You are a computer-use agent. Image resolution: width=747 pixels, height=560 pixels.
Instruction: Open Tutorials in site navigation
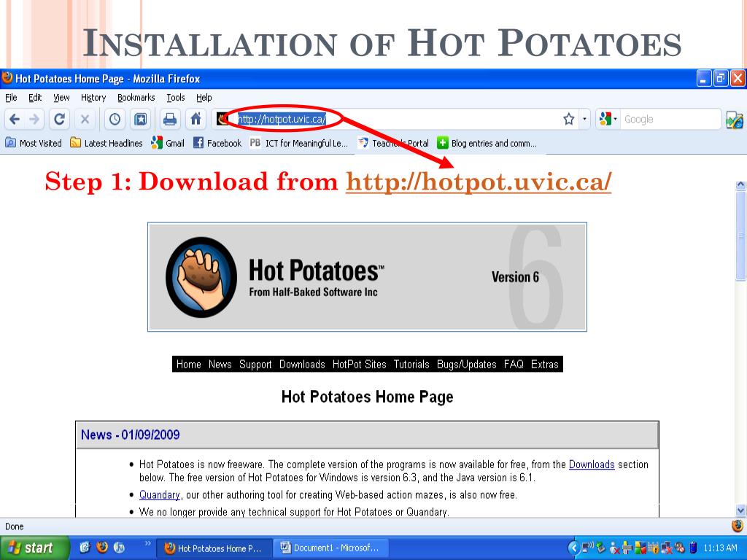click(x=411, y=365)
